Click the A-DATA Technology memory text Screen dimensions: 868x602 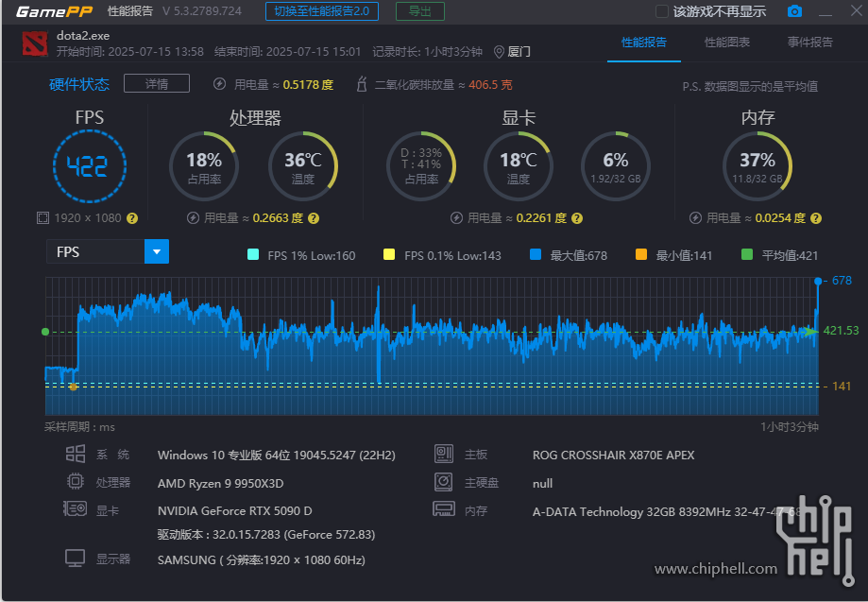667,511
